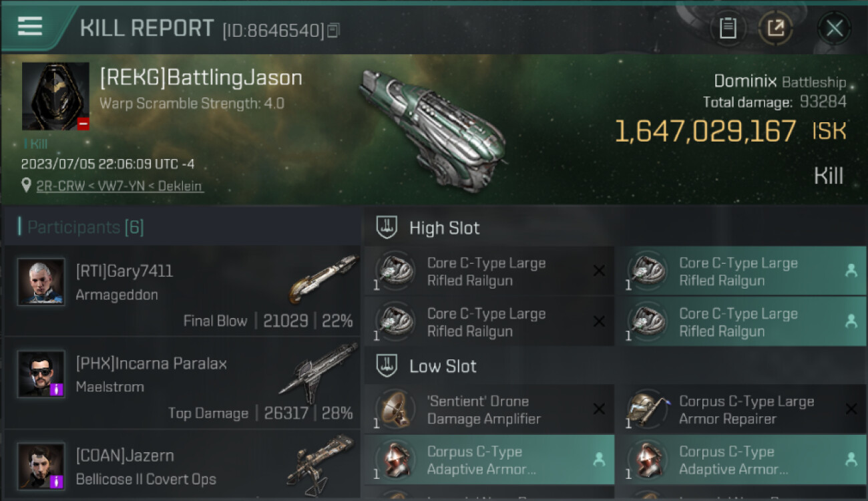This screenshot has height=501, width=868.
Task: View BattlingJason's character portrait
Action: coord(55,96)
